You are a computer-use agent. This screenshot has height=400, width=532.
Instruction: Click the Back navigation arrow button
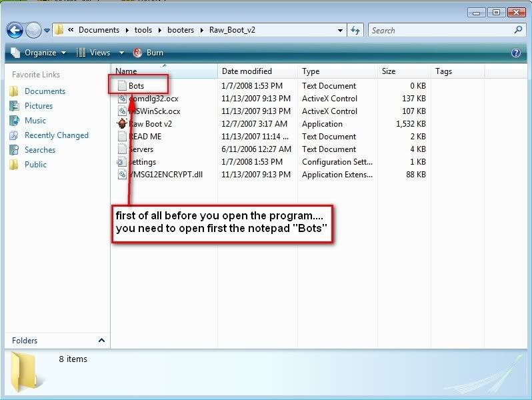[15, 31]
